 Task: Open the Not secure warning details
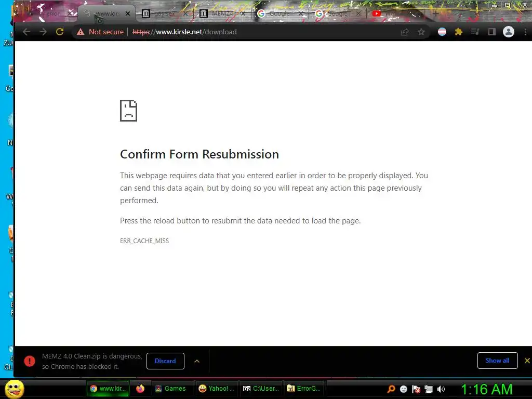[100, 32]
